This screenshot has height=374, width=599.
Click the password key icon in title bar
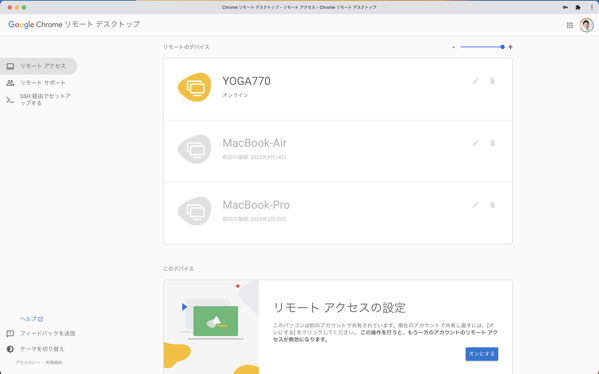coord(565,7)
